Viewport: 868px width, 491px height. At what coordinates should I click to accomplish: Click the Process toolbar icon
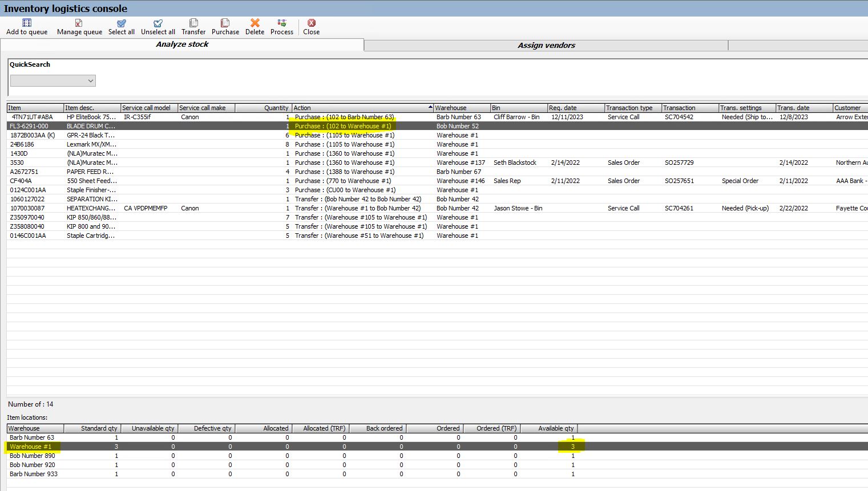coord(282,23)
